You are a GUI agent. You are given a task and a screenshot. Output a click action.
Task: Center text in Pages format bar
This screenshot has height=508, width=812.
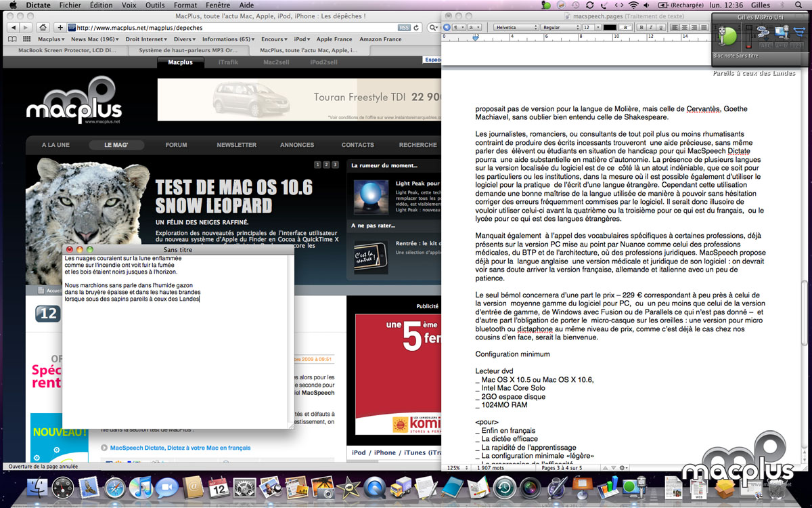click(685, 27)
